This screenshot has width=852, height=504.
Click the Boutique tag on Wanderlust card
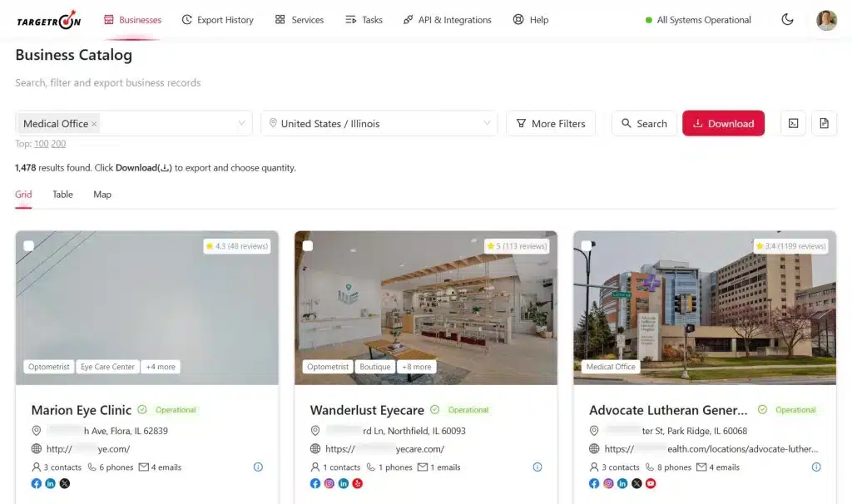(x=375, y=367)
